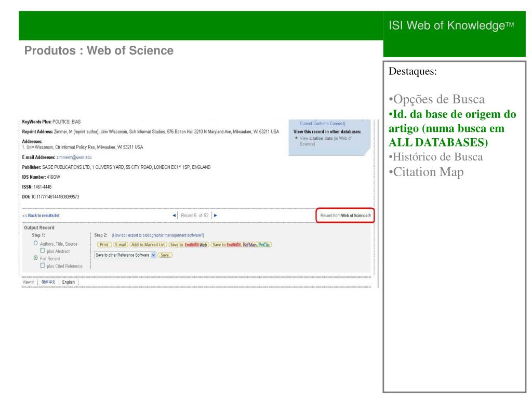This screenshot has width=532, height=399.
Task: Click the Reprint Address line
Action: 151,131
